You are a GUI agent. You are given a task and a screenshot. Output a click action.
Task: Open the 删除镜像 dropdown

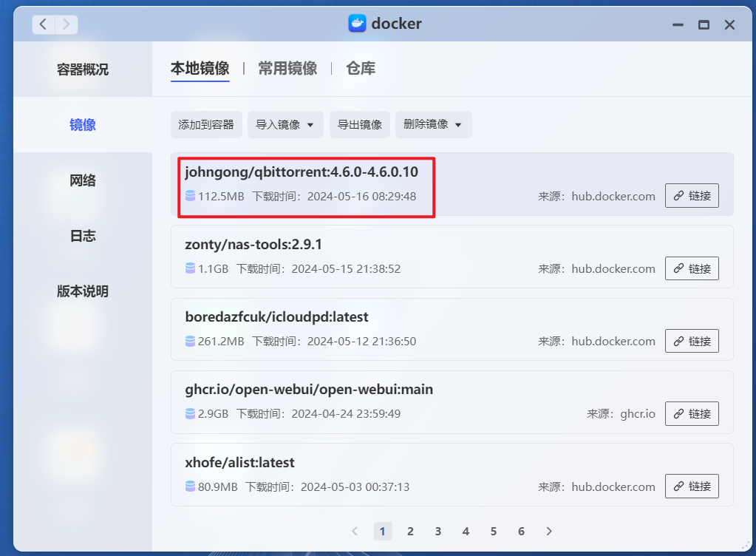(x=433, y=124)
